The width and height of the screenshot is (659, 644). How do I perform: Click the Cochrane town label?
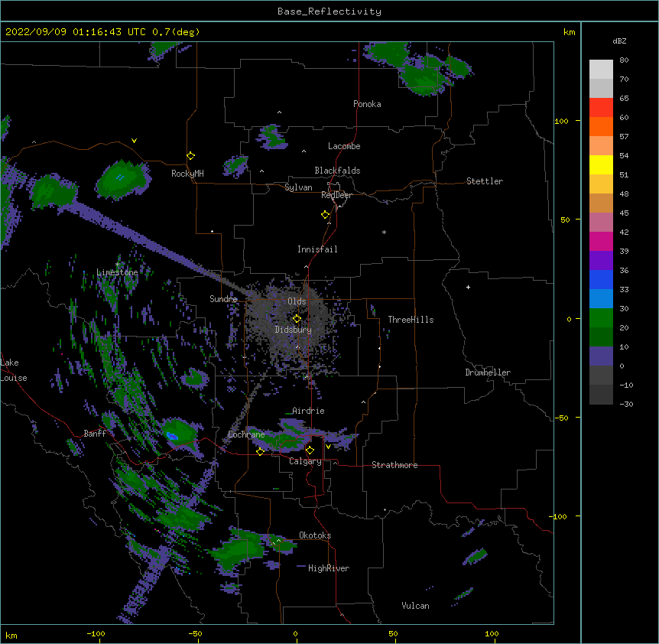[x=246, y=434]
